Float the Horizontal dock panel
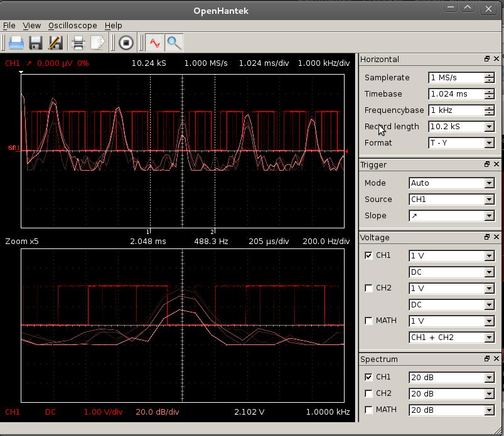 pyautogui.click(x=486, y=59)
